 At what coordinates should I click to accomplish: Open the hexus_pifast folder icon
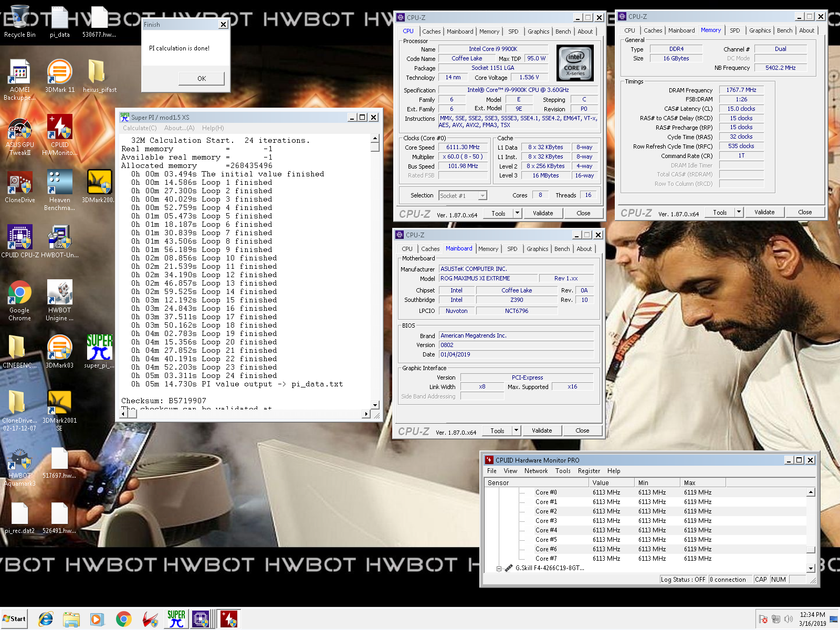pos(99,76)
